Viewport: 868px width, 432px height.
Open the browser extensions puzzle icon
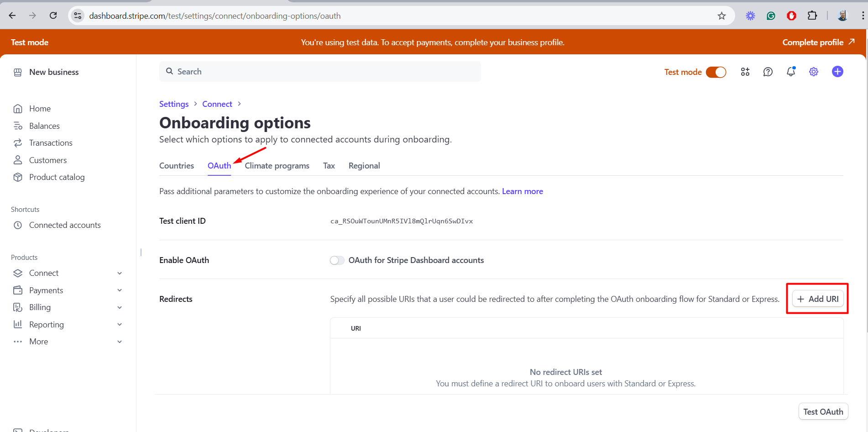(812, 16)
